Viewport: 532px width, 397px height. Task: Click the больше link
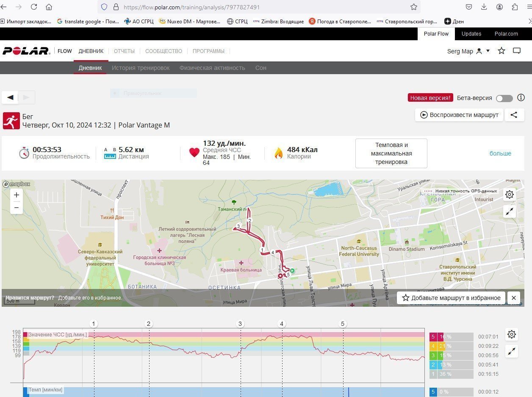coord(500,153)
